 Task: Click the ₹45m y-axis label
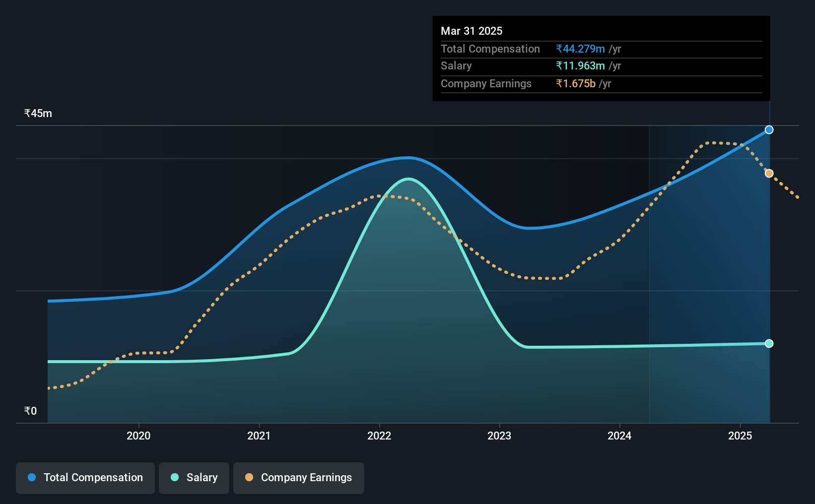pyautogui.click(x=38, y=113)
